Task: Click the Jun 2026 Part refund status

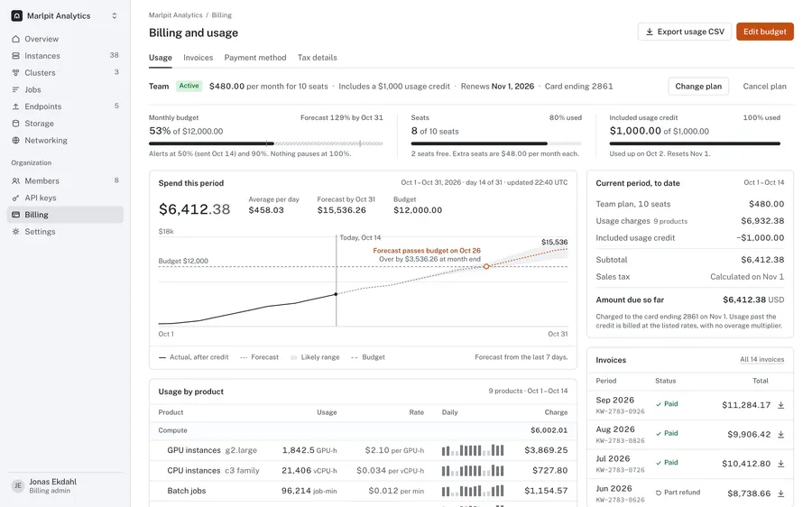Action: click(678, 493)
